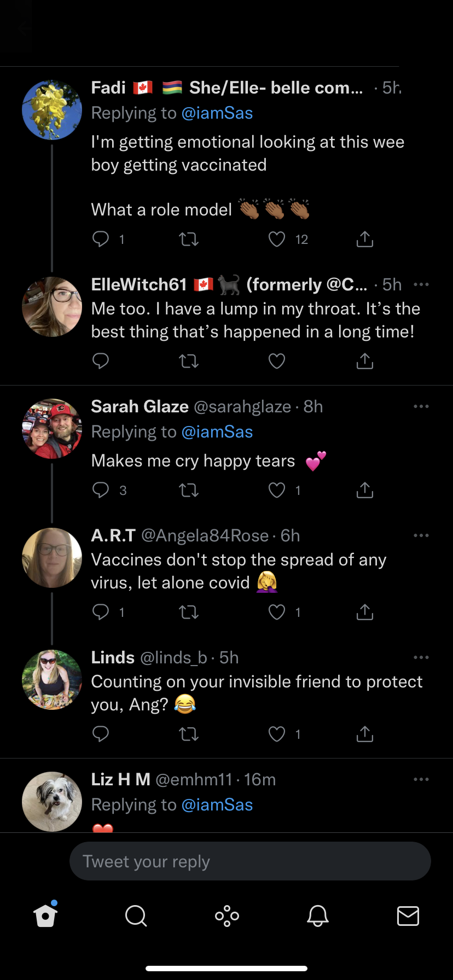This screenshot has width=453, height=980.
Task: Like Fadi's tweet with 12 likes
Action: 277,240
